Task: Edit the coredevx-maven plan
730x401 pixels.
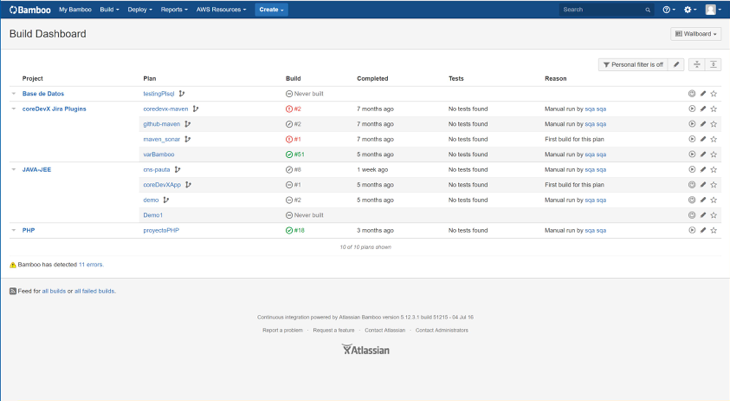Action: coord(703,109)
